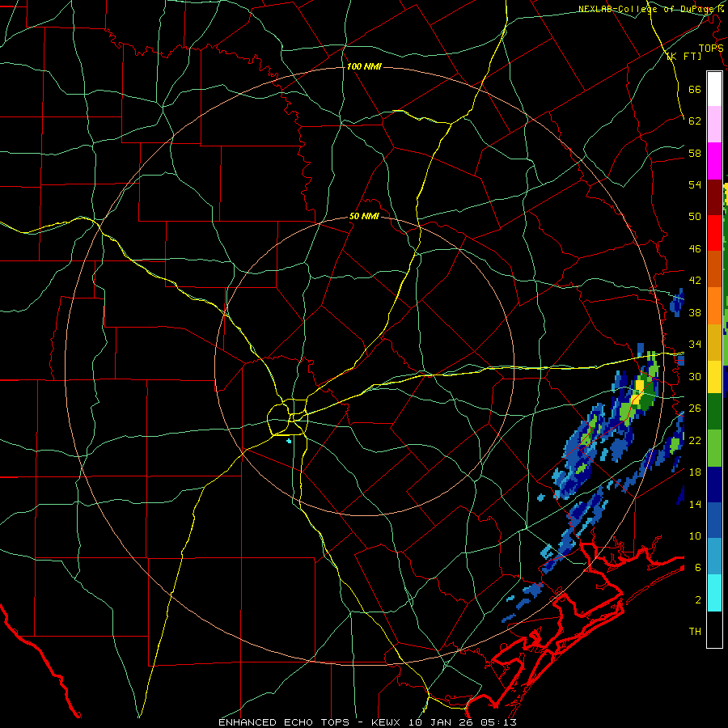
Task: Click the 50 NMI range ring label
Action: (364, 216)
